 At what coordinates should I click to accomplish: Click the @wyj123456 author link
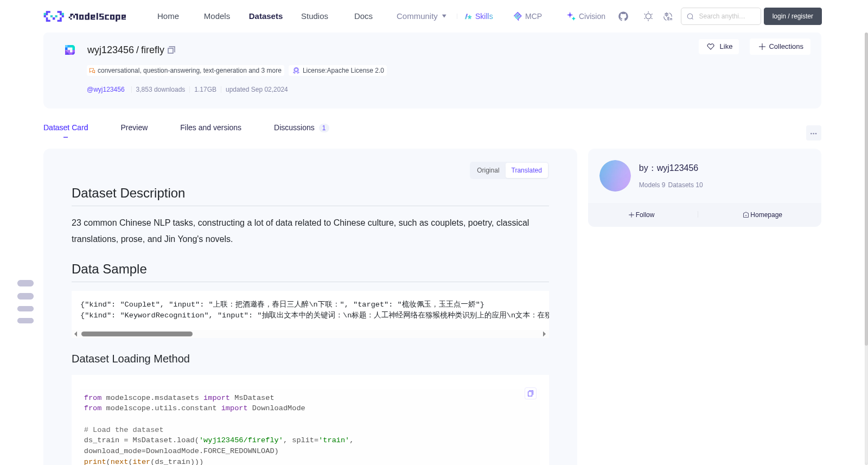point(106,90)
